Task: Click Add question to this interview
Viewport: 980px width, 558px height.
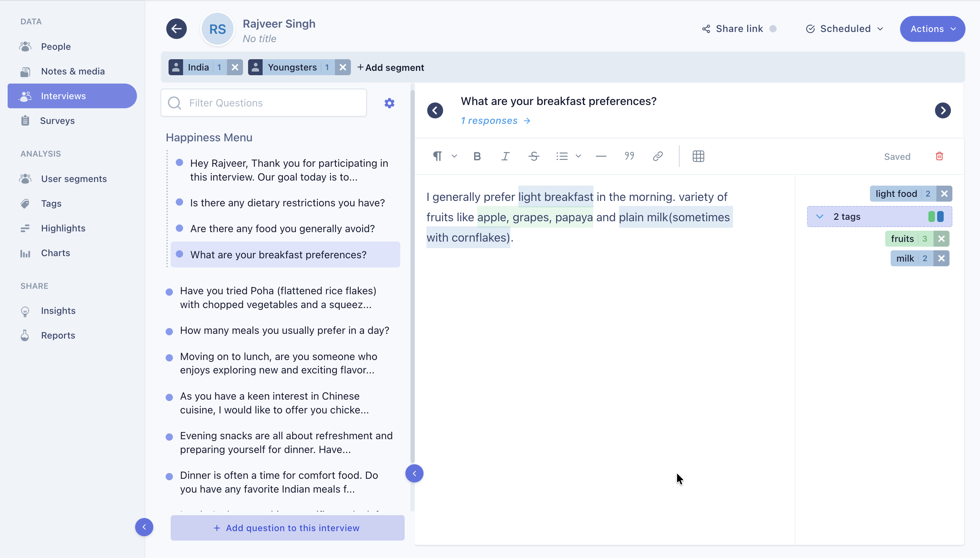Action: click(287, 528)
